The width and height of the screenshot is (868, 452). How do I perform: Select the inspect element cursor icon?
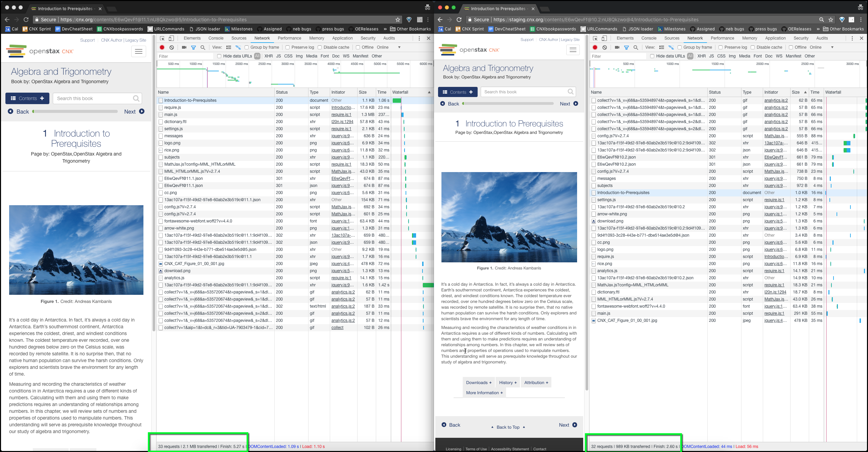162,38
